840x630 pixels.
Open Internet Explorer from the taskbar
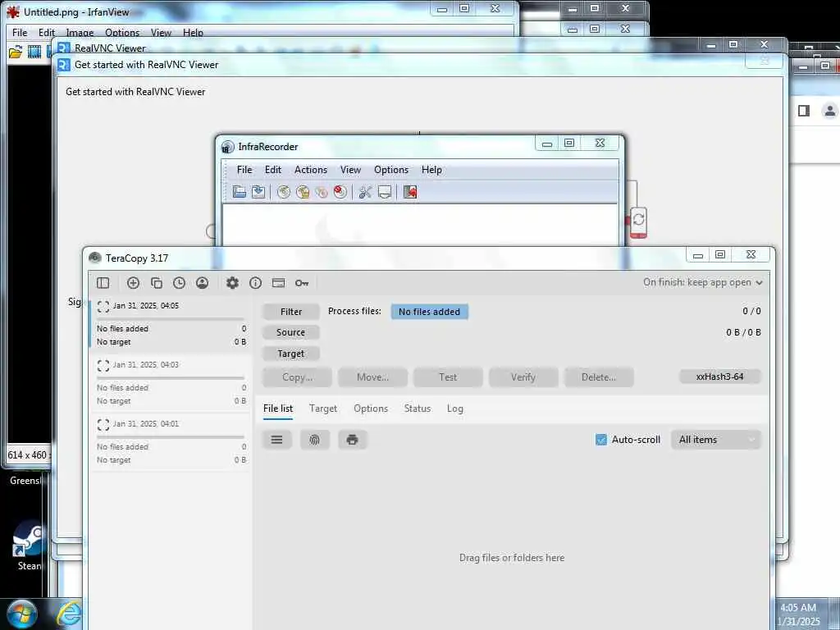click(69, 614)
